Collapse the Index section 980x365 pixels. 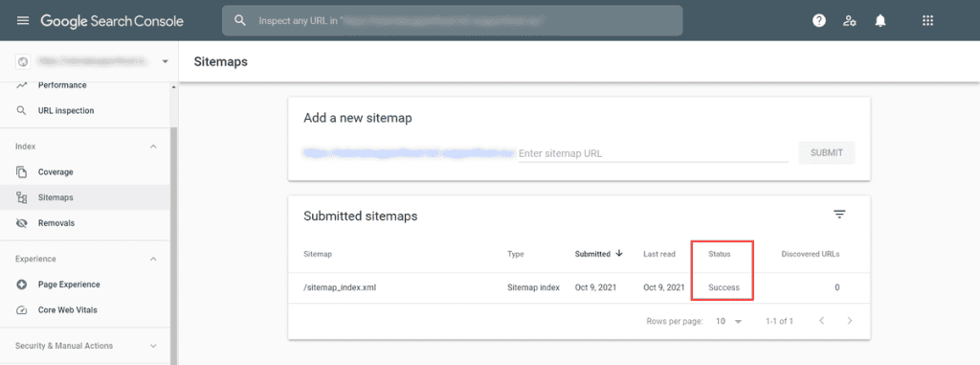[x=154, y=147]
